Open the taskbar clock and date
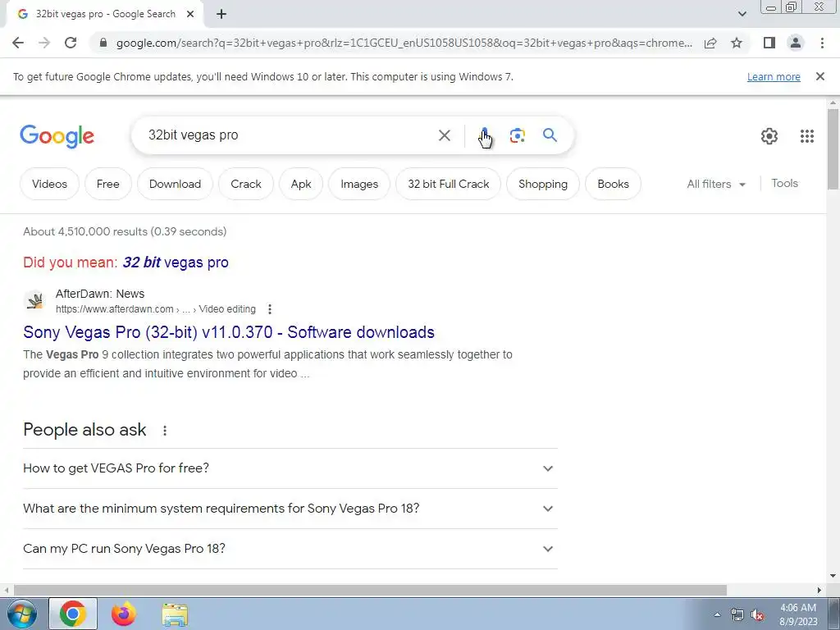This screenshot has height=630, width=840. tap(798, 614)
